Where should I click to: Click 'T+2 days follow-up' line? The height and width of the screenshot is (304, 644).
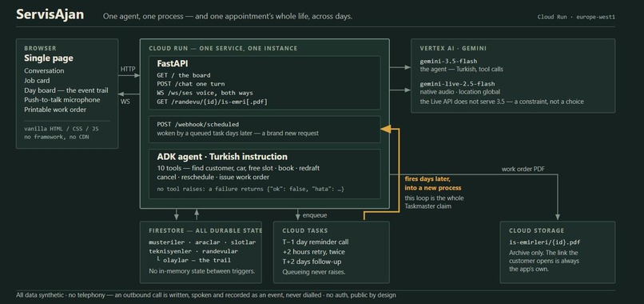click(x=312, y=262)
